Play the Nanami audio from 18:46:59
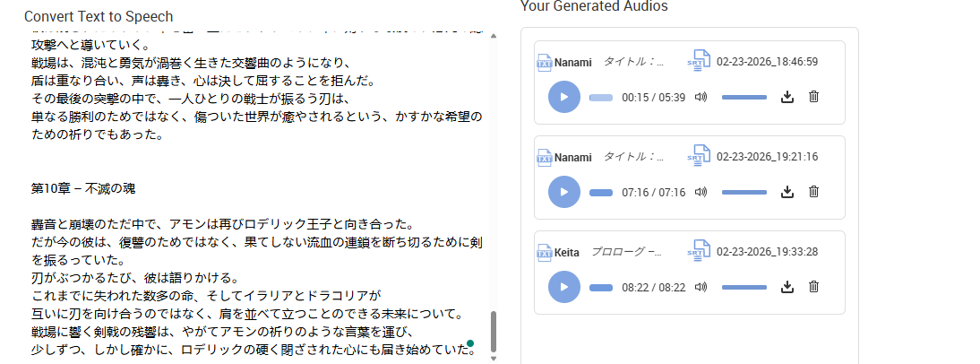Screen dimensions: 980x364 click(x=563, y=97)
